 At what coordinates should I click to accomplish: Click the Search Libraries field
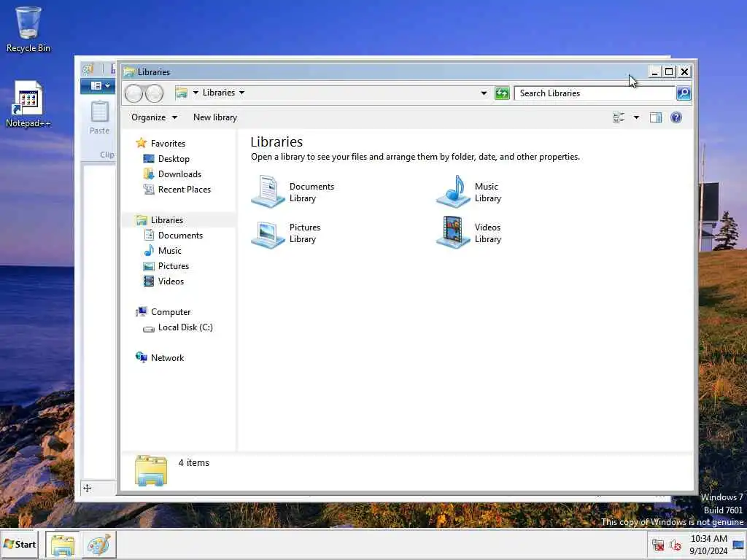click(x=595, y=93)
